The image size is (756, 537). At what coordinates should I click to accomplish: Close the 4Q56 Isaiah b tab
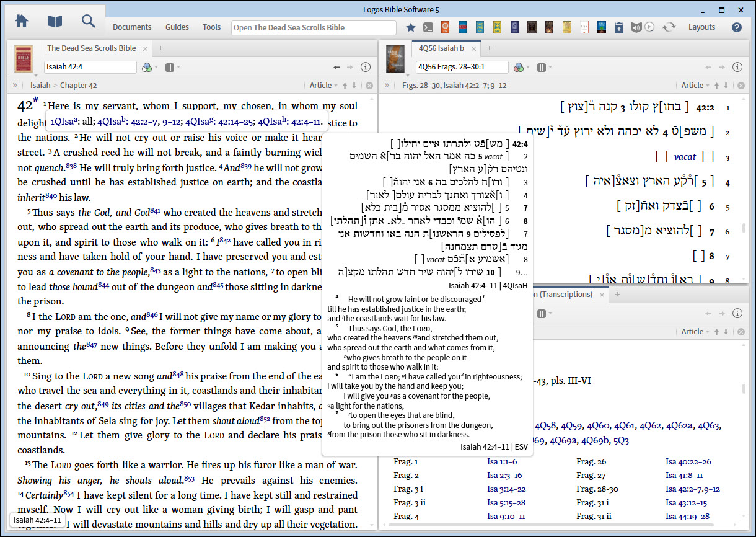(x=473, y=48)
